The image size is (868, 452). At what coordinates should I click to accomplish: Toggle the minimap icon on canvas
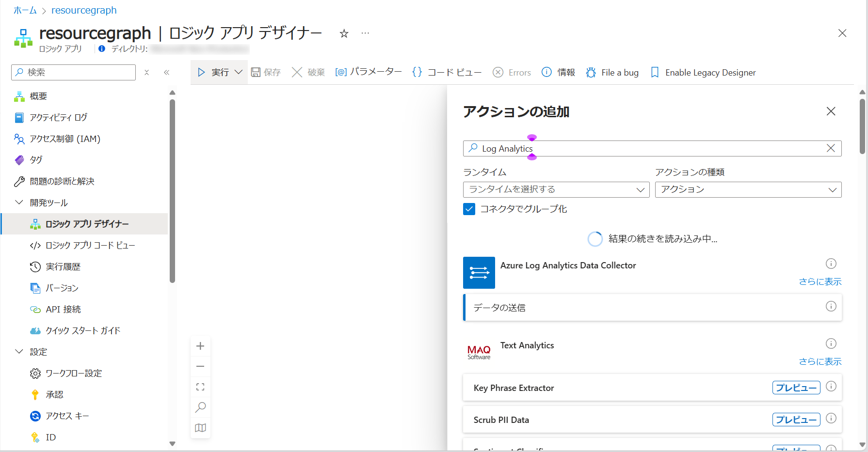point(200,428)
